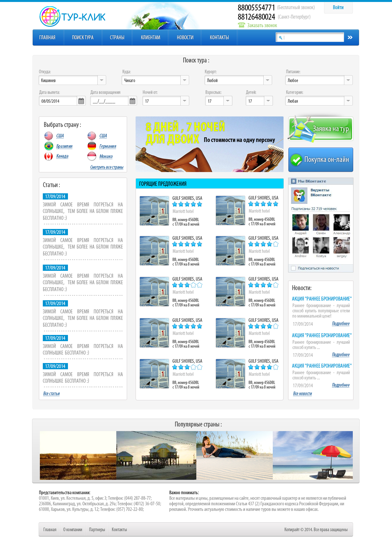Viewport: 392px width, 540px height.
Task: Click the empty Дата возвращения date field
Action: 109,101
